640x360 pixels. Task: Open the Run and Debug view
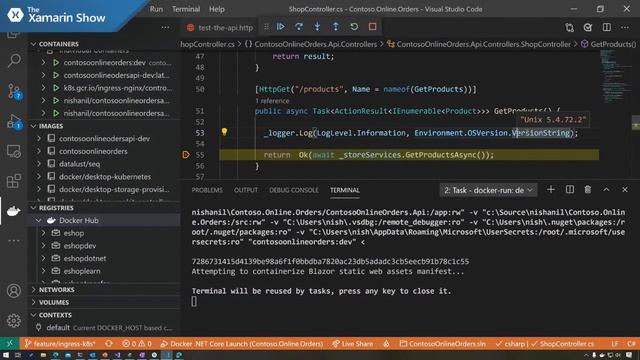pos(14,122)
